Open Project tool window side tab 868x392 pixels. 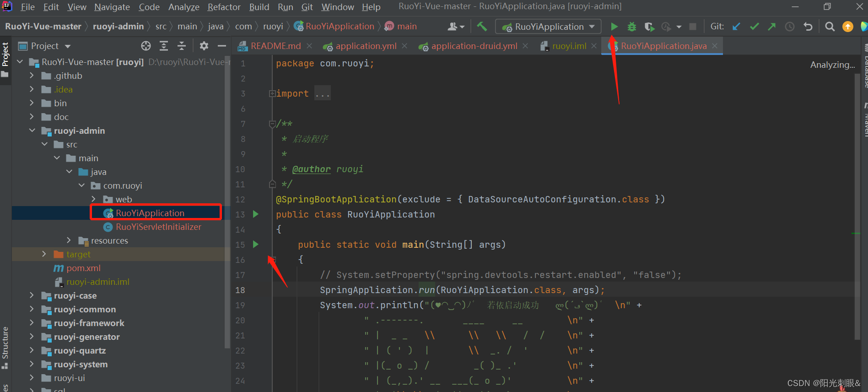tap(5, 60)
